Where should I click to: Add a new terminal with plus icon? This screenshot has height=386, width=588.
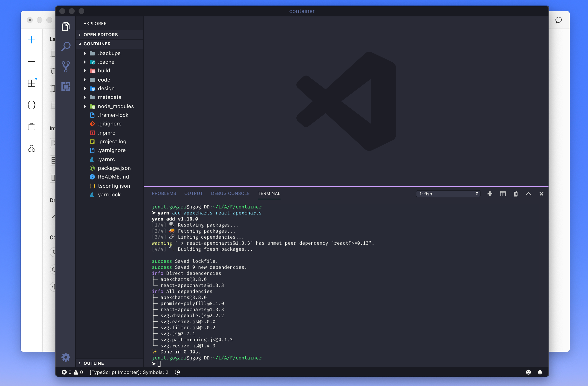coord(490,194)
